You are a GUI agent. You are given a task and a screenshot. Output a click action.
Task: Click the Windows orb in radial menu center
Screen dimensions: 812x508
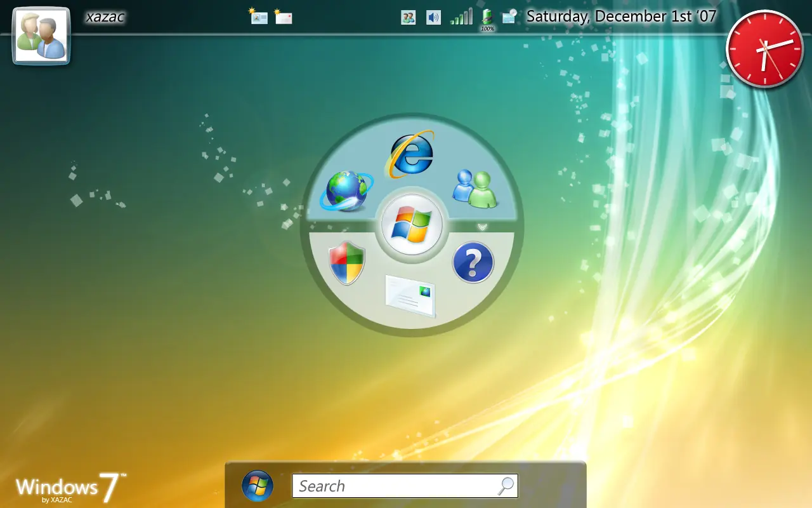coord(412,225)
